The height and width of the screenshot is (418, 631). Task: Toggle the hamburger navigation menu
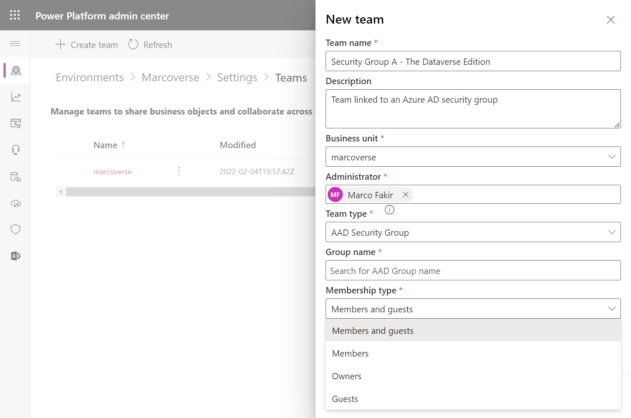pos(15,43)
